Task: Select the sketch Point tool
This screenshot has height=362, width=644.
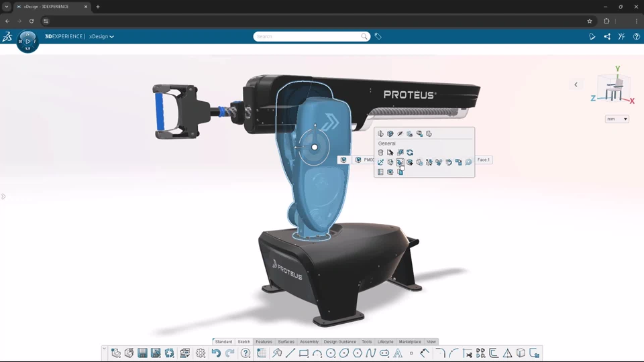Action: (411, 353)
